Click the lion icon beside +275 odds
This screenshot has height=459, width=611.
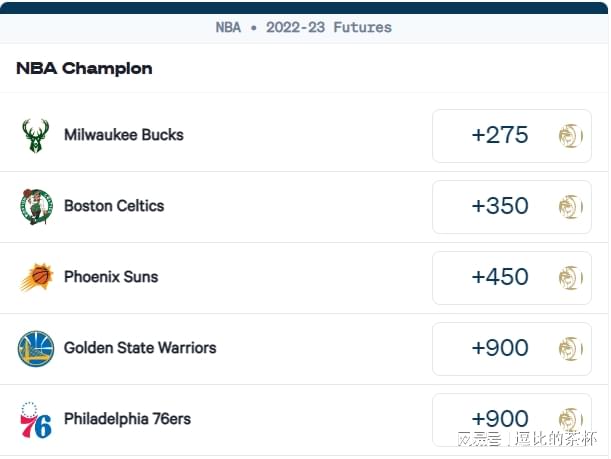(x=571, y=136)
